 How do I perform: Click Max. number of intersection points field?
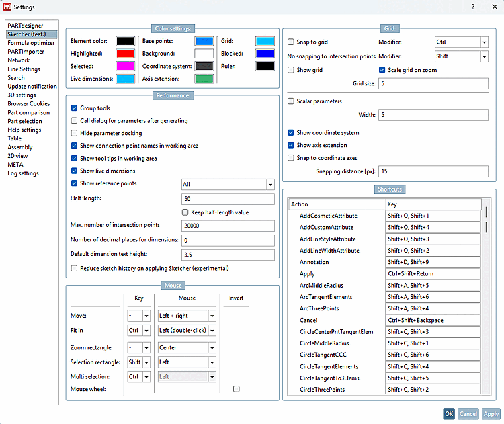(228, 226)
